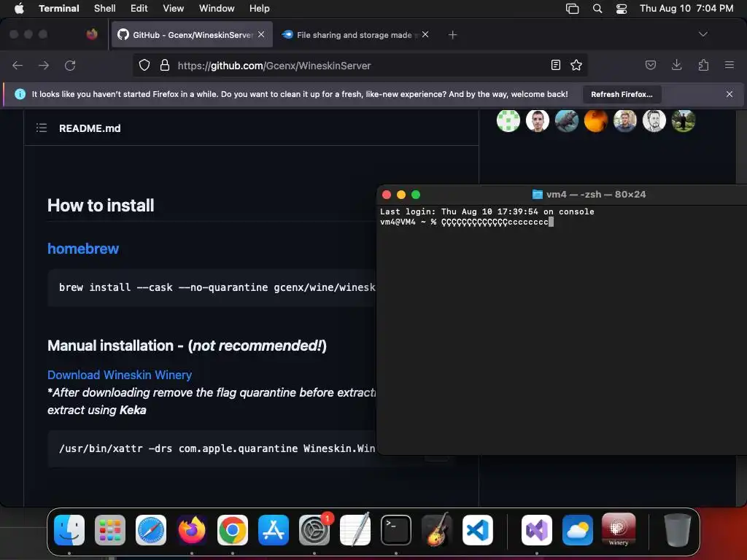747x560 pixels.
Task: Open Save to Pocket in Firefox toolbar
Action: coord(650,65)
